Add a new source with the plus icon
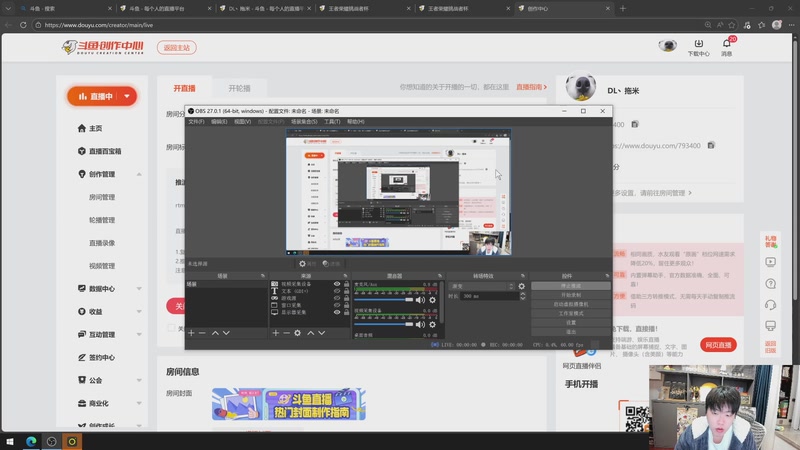Screen dimensions: 800x450 click(276, 333)
